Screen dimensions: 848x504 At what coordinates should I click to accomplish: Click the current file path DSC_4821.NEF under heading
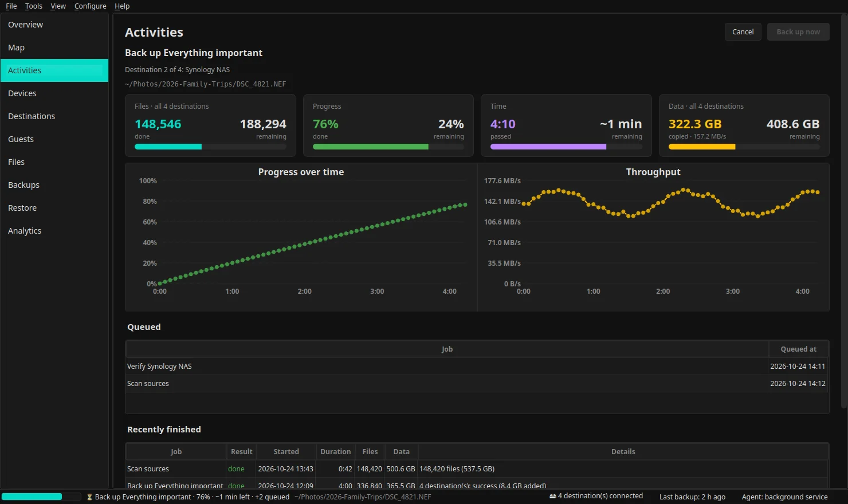click(205, 84)
